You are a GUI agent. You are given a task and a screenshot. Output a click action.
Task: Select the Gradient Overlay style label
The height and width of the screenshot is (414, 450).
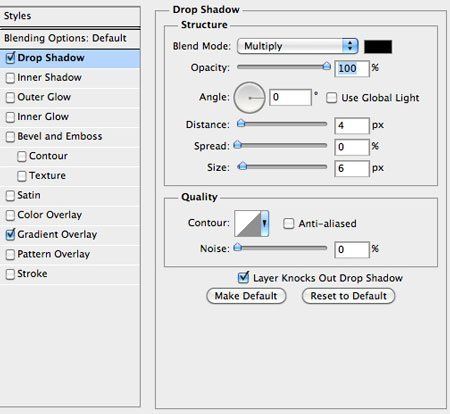click(x=57, y=235)
